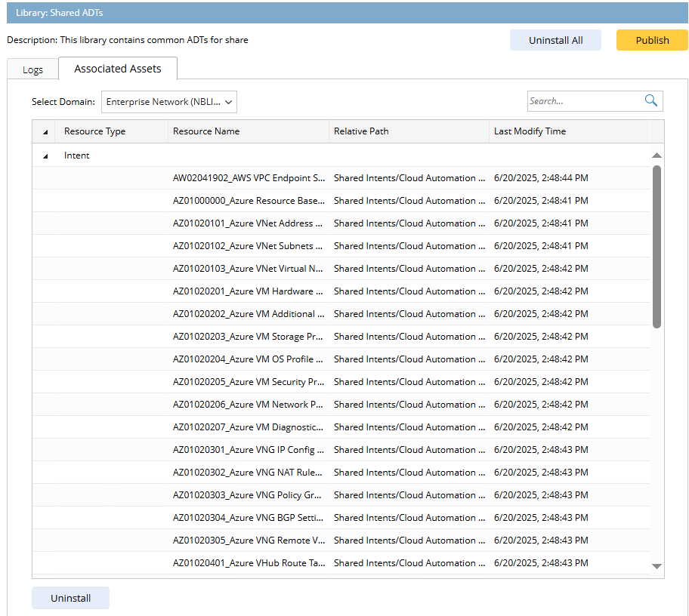Click inside the Search input field
The height and width of the screenshot is (616, 689).
click(x=582, y=101)
